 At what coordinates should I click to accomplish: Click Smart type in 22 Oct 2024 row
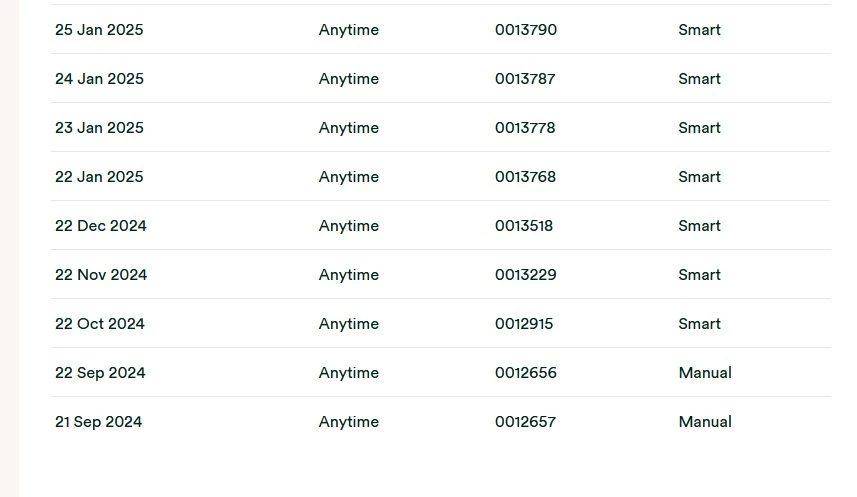click(699, 324)
